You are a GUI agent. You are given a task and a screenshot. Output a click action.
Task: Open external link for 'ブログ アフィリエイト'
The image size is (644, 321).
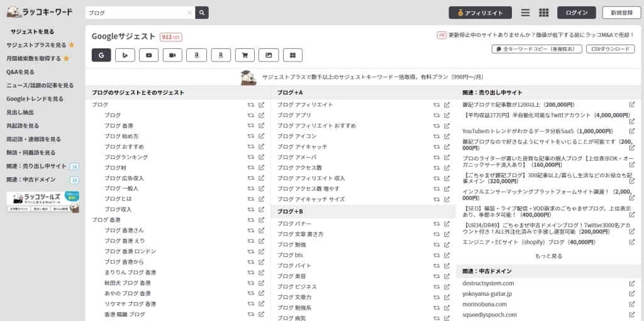click(447, 105)
